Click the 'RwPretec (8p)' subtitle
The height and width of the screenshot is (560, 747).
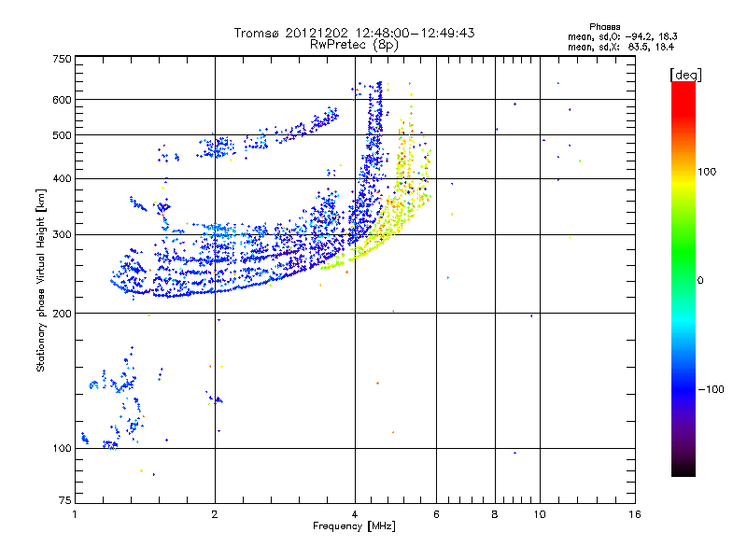(x=354, y=45)
